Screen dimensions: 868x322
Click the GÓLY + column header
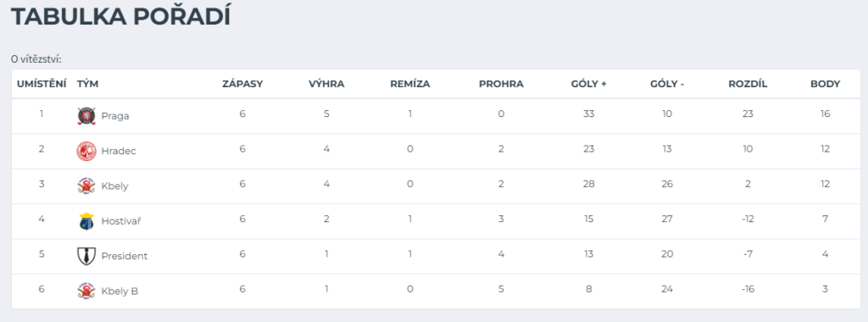coord(589,84)
